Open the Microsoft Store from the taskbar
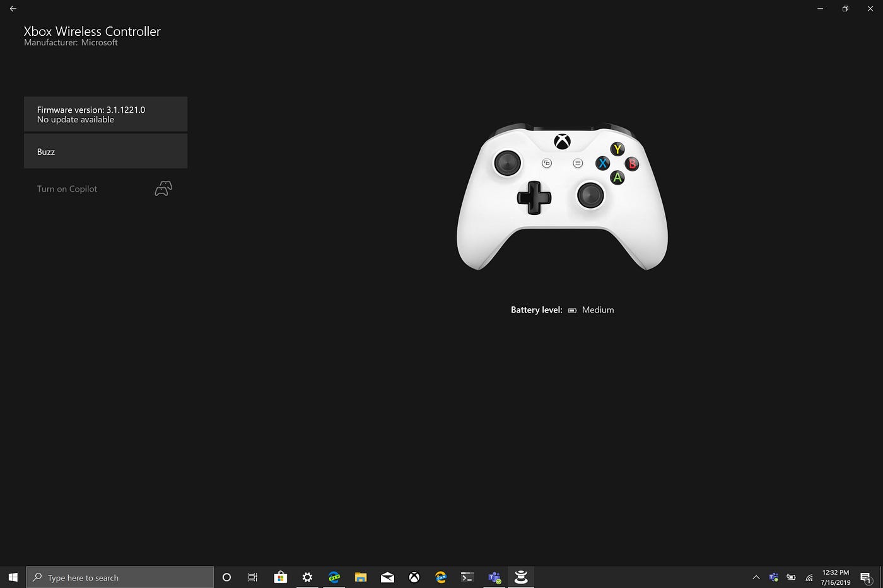The image size is (883, 588). click(x=280, y=577)
